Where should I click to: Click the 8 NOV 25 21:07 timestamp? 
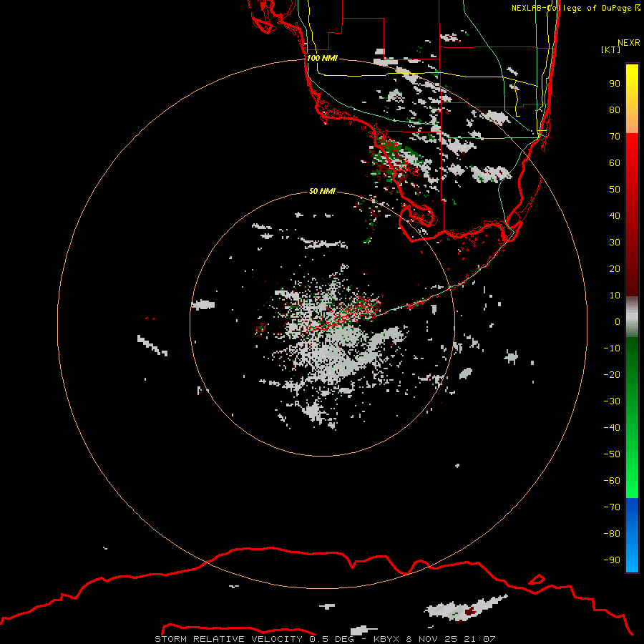click(x=451, y=639)
